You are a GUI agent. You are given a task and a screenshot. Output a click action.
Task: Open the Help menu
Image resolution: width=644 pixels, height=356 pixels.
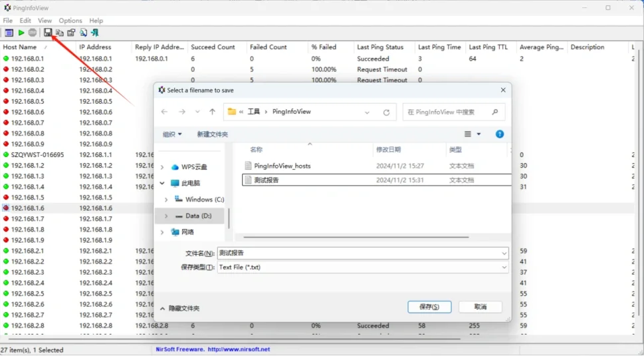[96, 21]
